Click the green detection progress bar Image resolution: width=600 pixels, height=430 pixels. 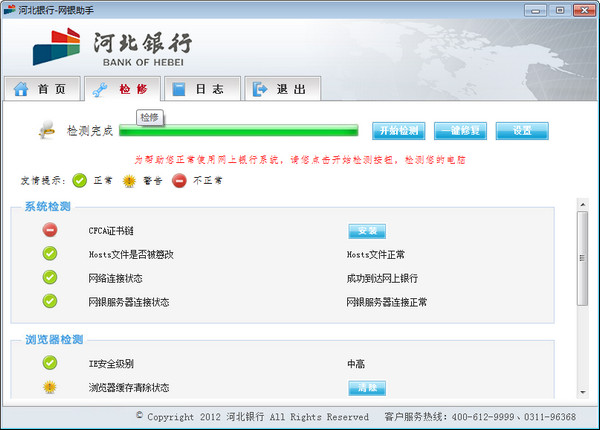click(x=238, y=130)
